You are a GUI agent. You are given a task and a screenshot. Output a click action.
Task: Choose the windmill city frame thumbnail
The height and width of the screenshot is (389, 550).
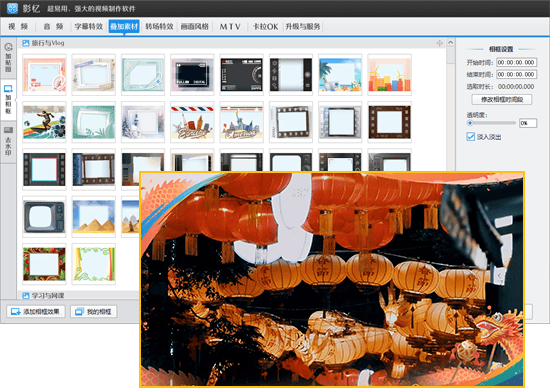(x=389, y=75)
